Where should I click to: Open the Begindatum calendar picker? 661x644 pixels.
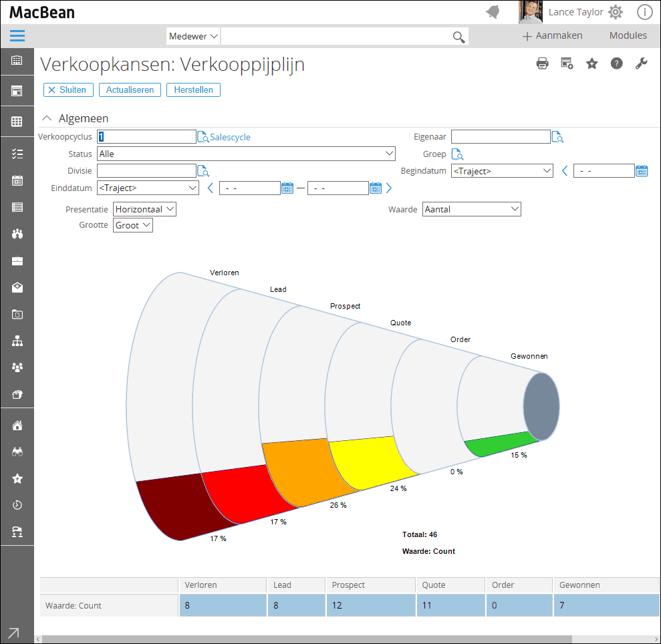(642, 171)
